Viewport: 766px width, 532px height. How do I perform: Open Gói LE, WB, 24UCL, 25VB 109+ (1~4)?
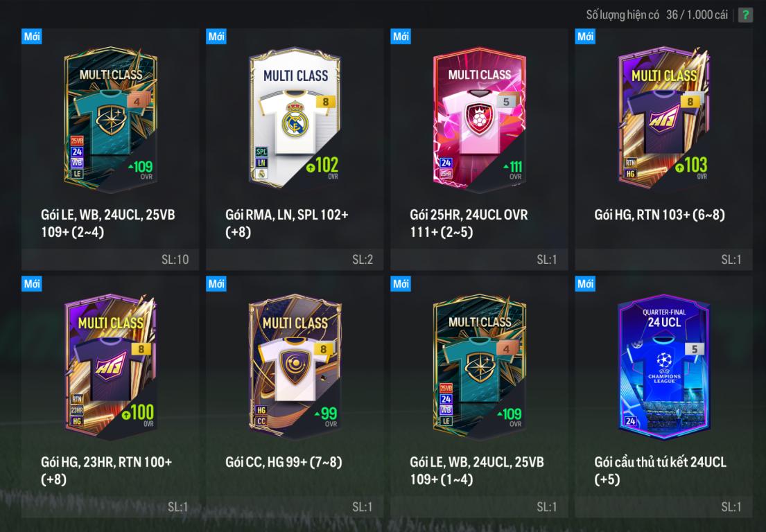(477, 470)
